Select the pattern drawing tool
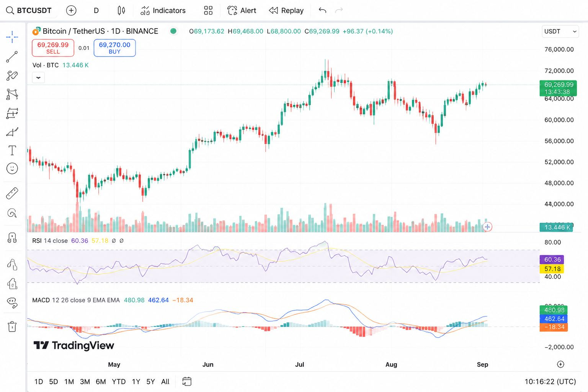The width and height of the screenshot is (588, 392). [12, 94]
